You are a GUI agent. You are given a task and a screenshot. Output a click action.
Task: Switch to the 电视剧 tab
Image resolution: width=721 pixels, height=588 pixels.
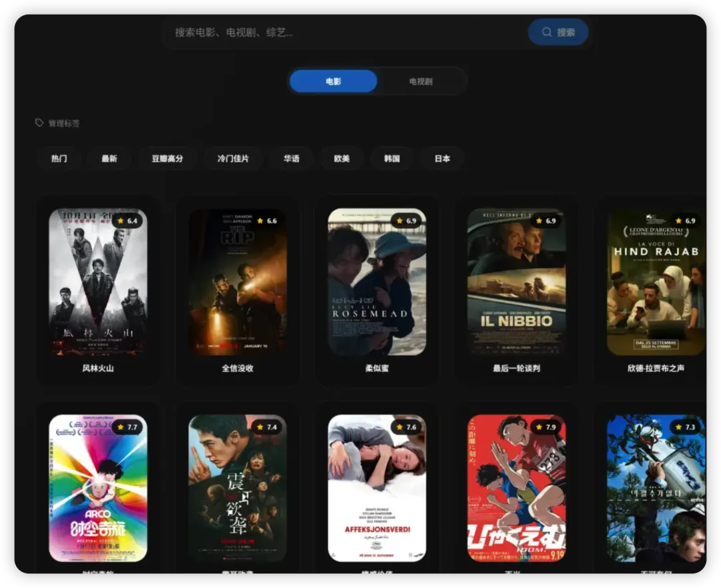coord(421,81)
